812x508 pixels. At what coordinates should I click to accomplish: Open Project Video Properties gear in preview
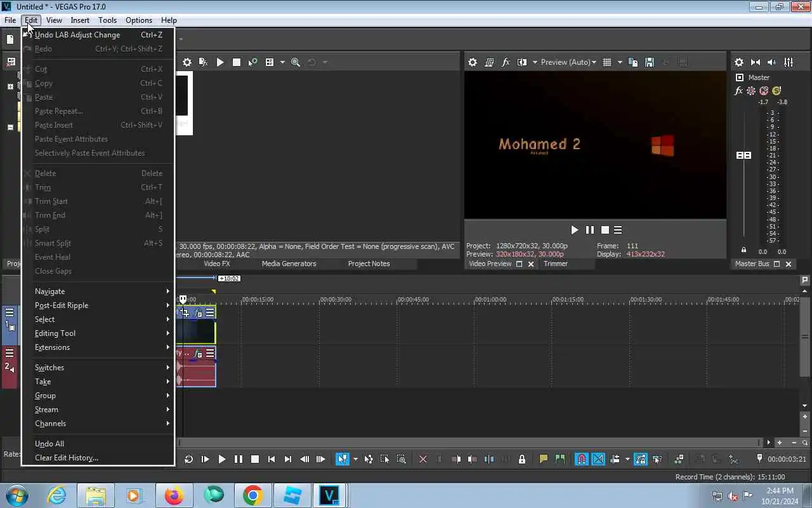pos(473,62)
